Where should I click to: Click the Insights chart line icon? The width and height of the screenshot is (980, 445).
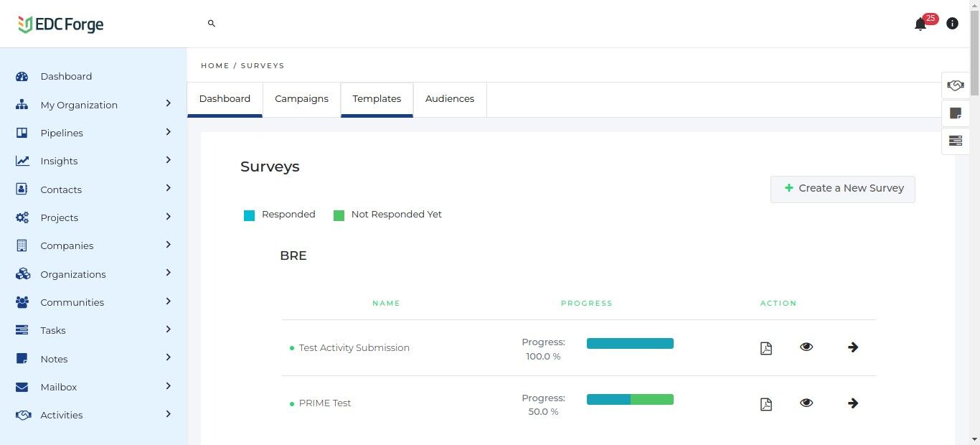(22, 161)
